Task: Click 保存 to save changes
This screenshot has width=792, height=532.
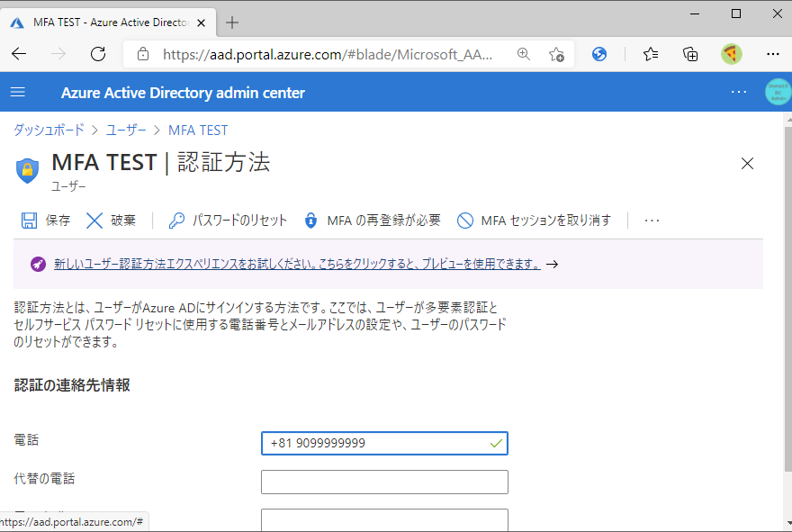Action: pos(46,221)
